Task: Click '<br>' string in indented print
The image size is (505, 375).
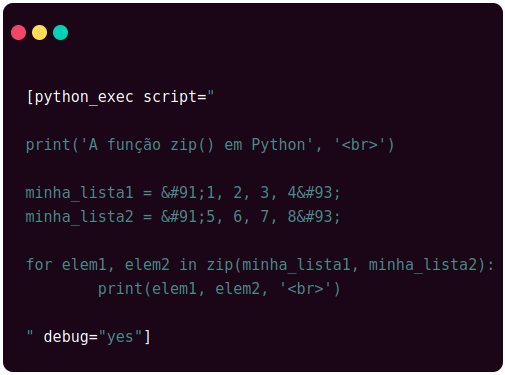Action: pos(306,289)
